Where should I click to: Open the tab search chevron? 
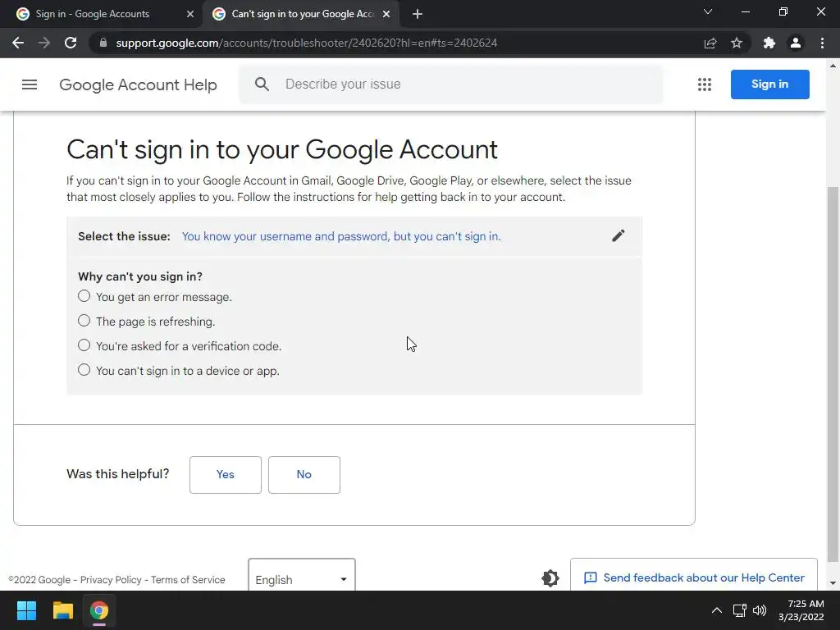(708, 11)
